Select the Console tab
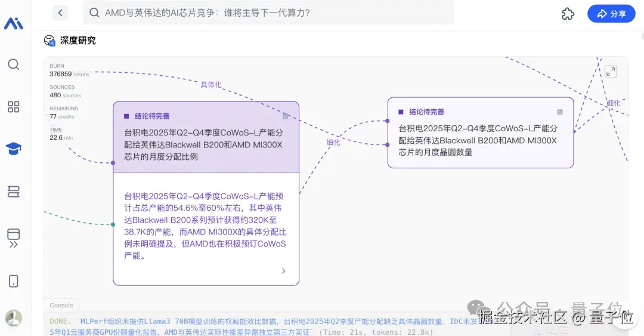The height and width of the screenshot is (336, 644). coord(61,305)
